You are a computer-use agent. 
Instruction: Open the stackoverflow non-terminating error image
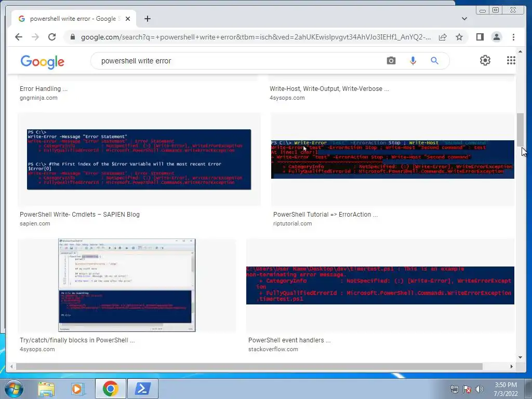tap(380, 285)
